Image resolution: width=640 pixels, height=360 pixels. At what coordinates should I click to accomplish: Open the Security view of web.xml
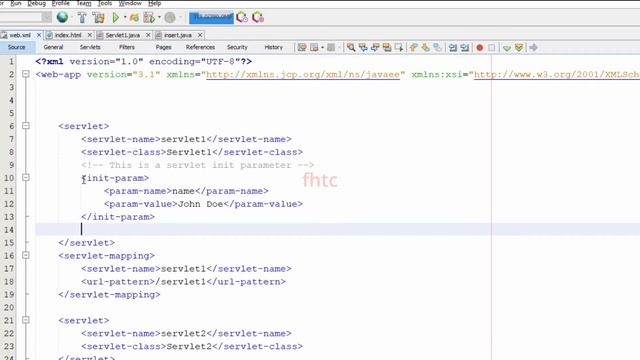pos(237,47)
